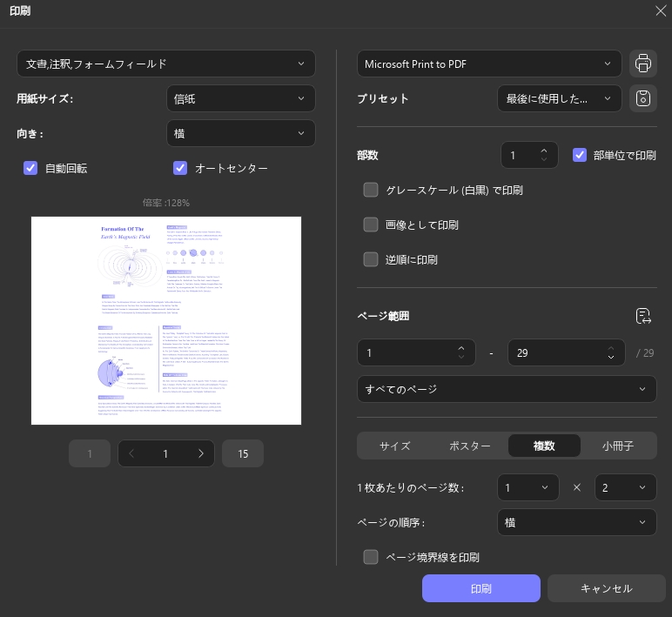This screenshot has height=617, width=672.
Task: Enable 逆順に印刷 checkbox
Action: point(371,259)
